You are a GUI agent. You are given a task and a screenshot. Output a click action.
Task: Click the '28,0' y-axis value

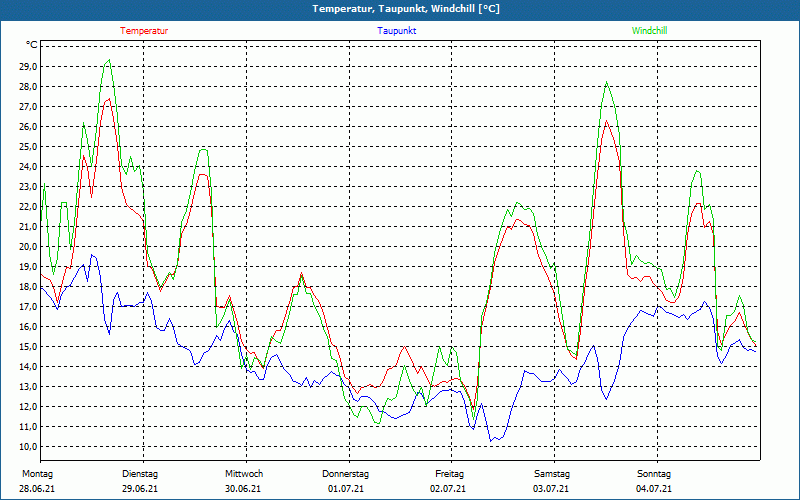(x=29, y=87)
